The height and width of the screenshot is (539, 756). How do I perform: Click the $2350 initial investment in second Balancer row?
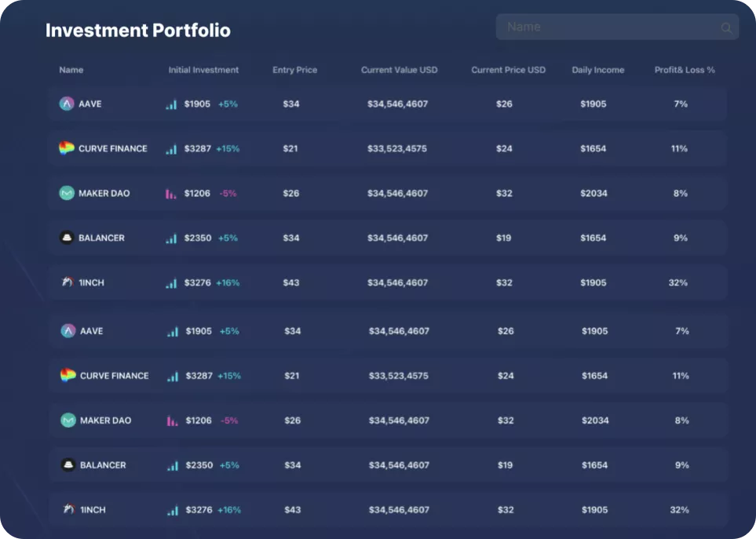[x=199, y=465]
